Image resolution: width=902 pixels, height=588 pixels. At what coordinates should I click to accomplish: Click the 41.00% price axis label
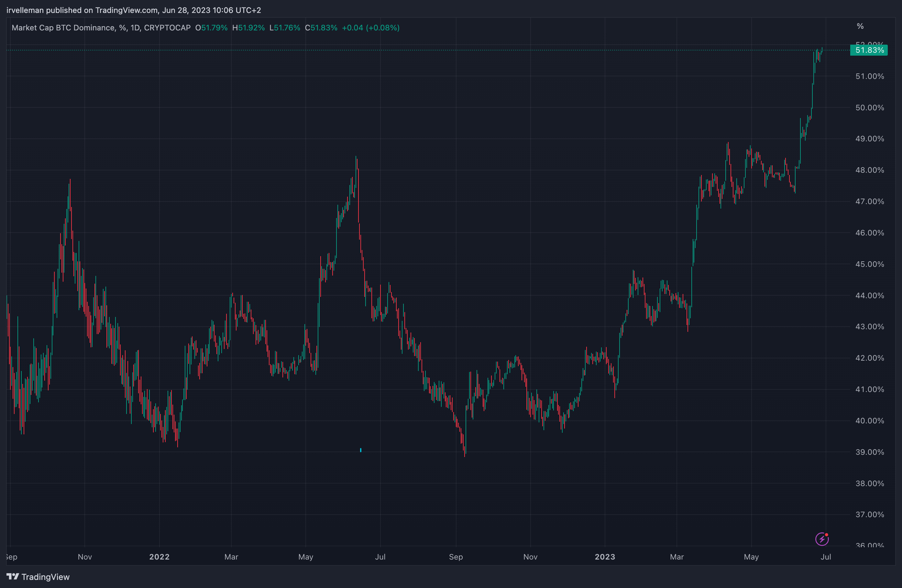pyautogui.click(x=869, y=389)
